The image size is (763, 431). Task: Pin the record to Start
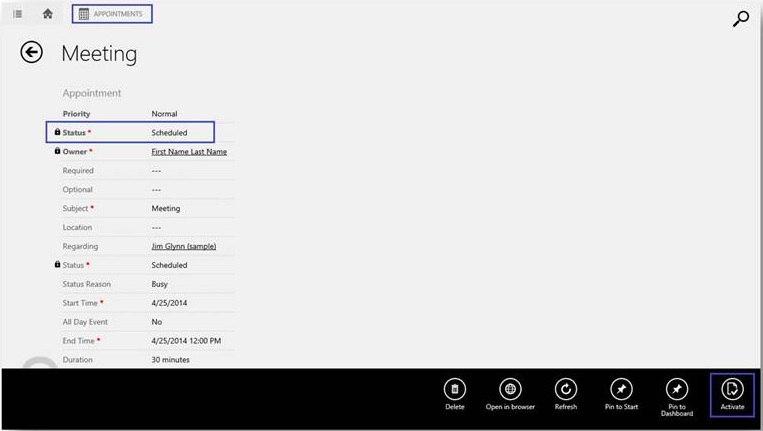621,395
